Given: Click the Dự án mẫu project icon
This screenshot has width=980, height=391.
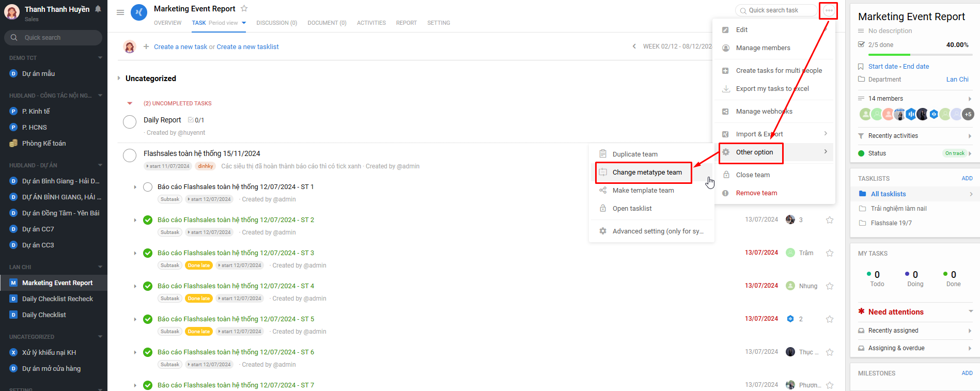Looking at the screenshot, I should click(13, 74).
